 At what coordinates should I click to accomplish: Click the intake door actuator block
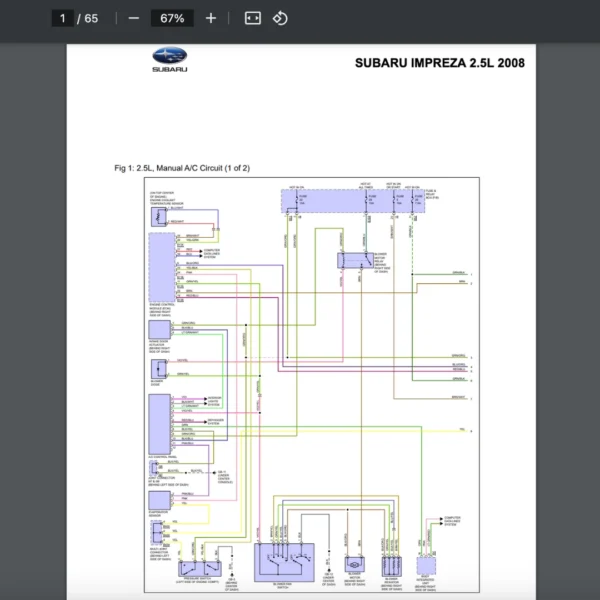pos(160,330)
